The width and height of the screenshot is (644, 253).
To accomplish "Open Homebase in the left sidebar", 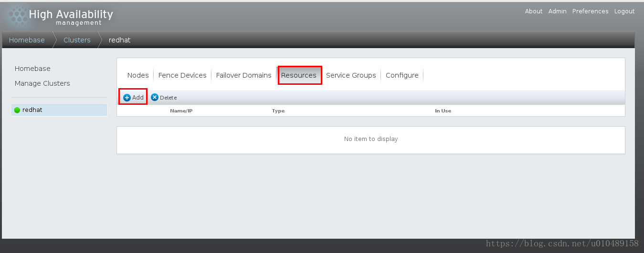I will click(32, 69).
